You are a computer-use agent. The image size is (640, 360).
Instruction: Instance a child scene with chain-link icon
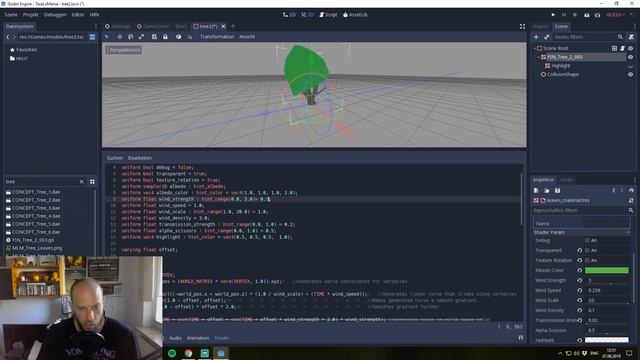[x=547, y=37]
